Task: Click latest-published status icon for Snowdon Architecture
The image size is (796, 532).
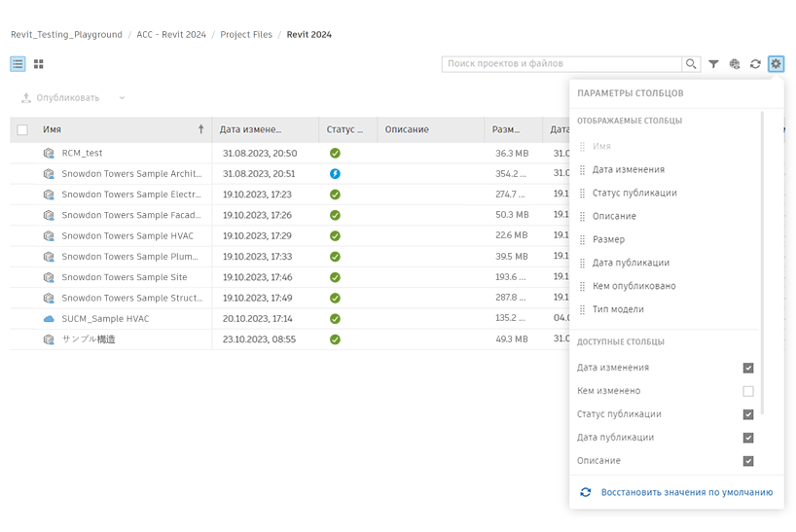Action: coord(335,174)
